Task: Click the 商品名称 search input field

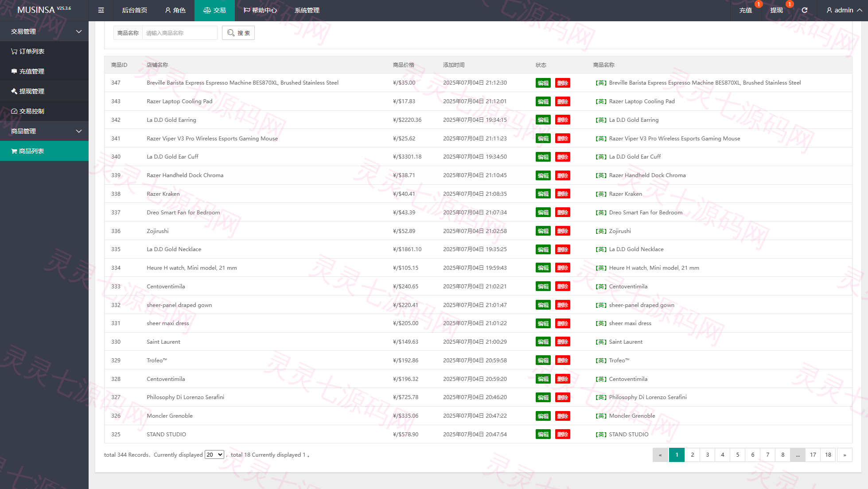Action: click(179, 33)
